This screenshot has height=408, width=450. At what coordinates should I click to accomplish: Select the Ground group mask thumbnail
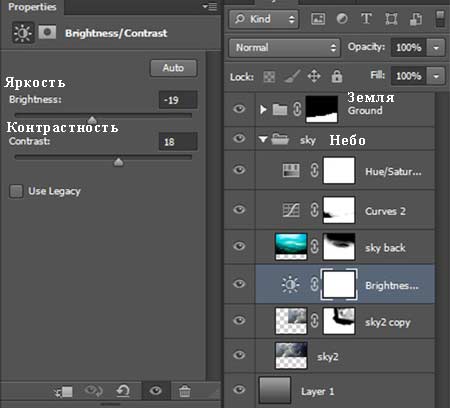[x=322, y=109]
